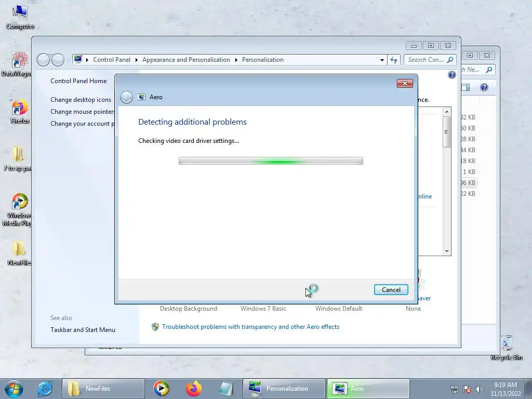The image size is (532, 399).
Task: Select the 96 KB file row in NewFiles
Action: click(x=469, y=182)
